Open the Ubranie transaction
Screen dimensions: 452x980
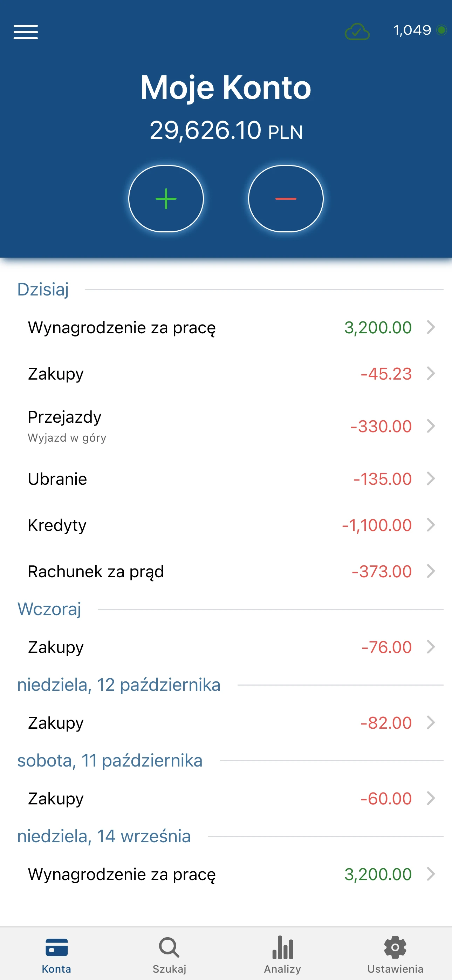pos(226,479)
